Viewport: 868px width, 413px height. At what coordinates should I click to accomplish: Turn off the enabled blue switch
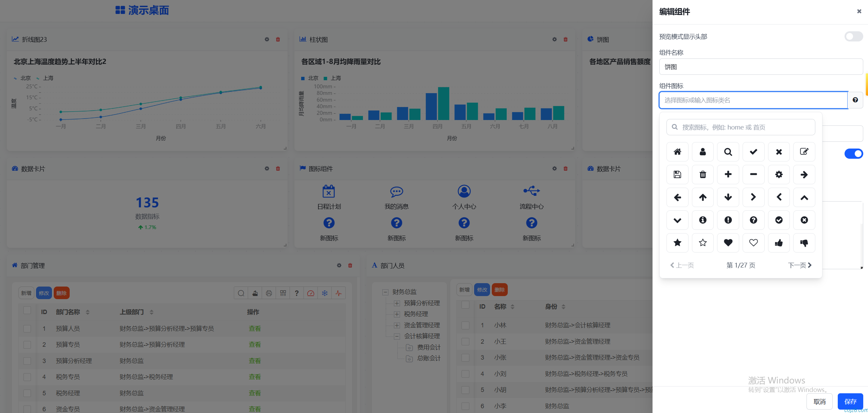pyautogui.click(x=853, y=154)
